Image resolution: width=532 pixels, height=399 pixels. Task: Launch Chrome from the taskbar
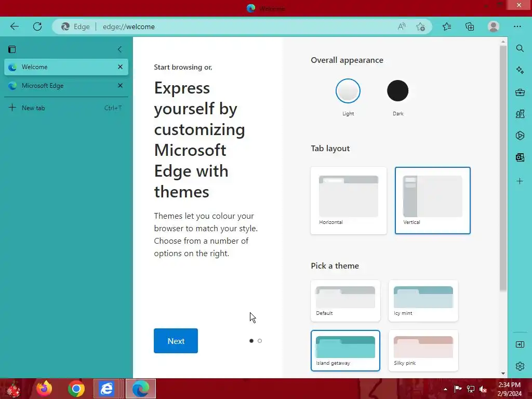tap(76, 389)
